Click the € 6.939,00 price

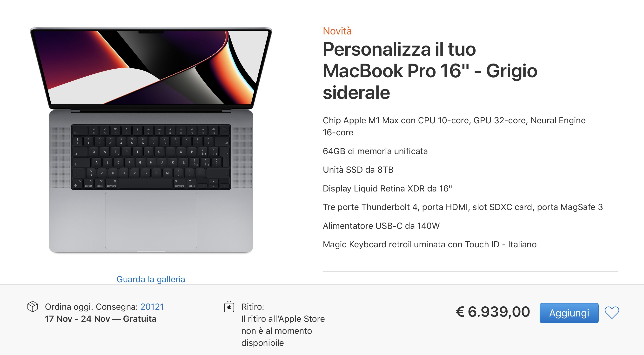coord(492,312)
